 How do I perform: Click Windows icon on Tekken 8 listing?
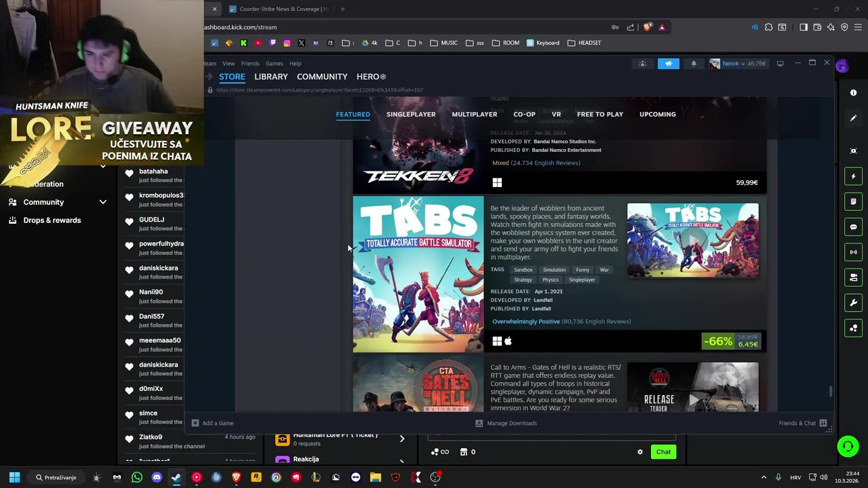pos(497,182)
